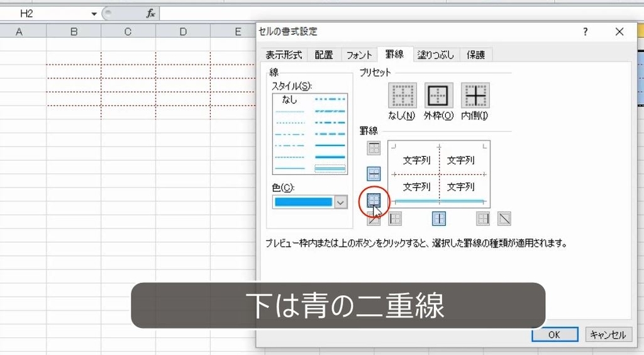Click the fx insert function icon
The width and height of the screenshot is (644, 355).
pyautogui.click(x=150, y=14)
